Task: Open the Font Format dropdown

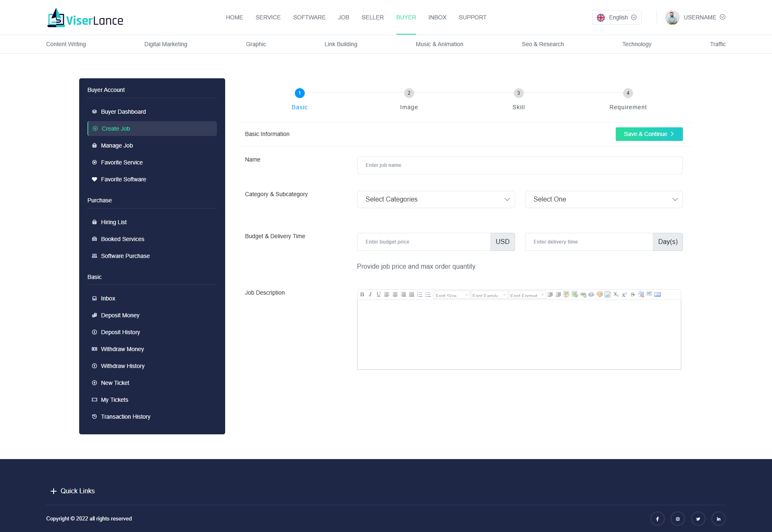Action: [x=527, y=295]
